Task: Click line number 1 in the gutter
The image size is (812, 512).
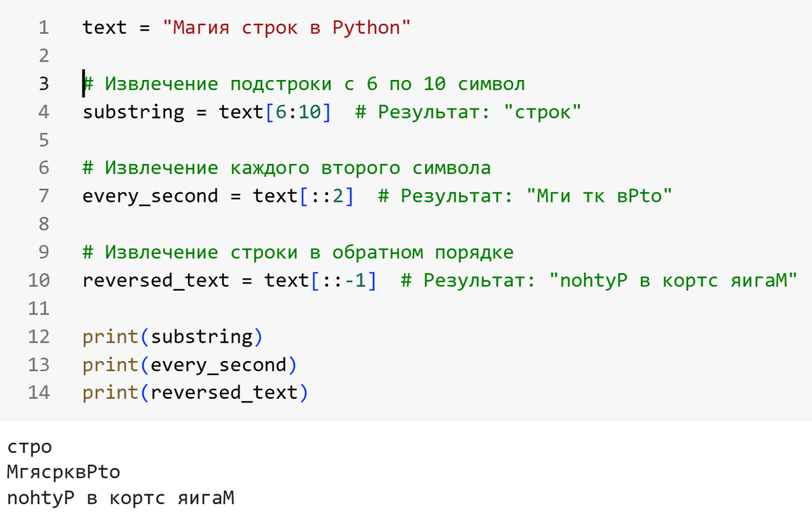Action: pos(43,28)
